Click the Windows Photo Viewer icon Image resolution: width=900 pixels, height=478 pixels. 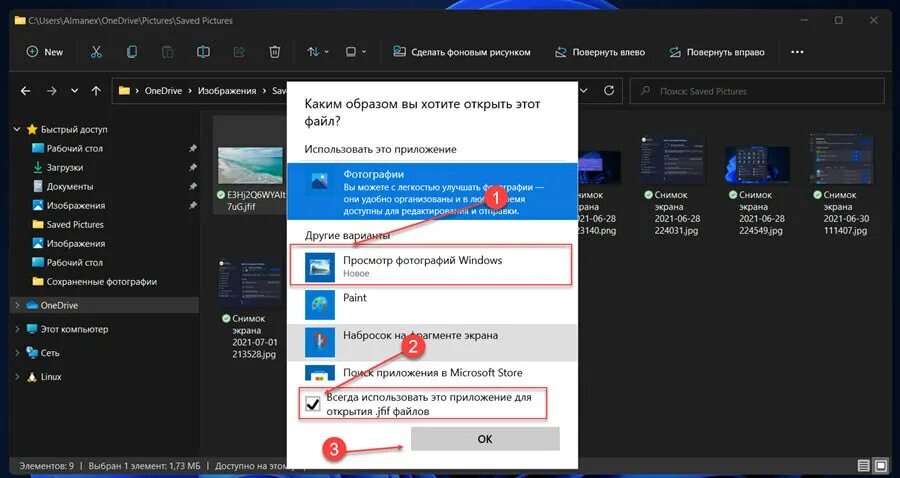[320, 267]
